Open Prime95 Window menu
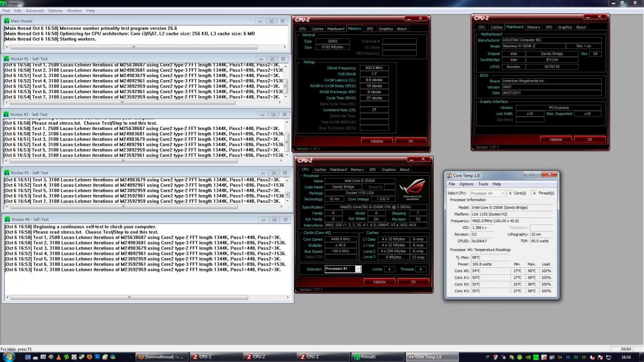The height and width of the screenshot is (362, 644). pyautogui.click(x=74, y=11)
